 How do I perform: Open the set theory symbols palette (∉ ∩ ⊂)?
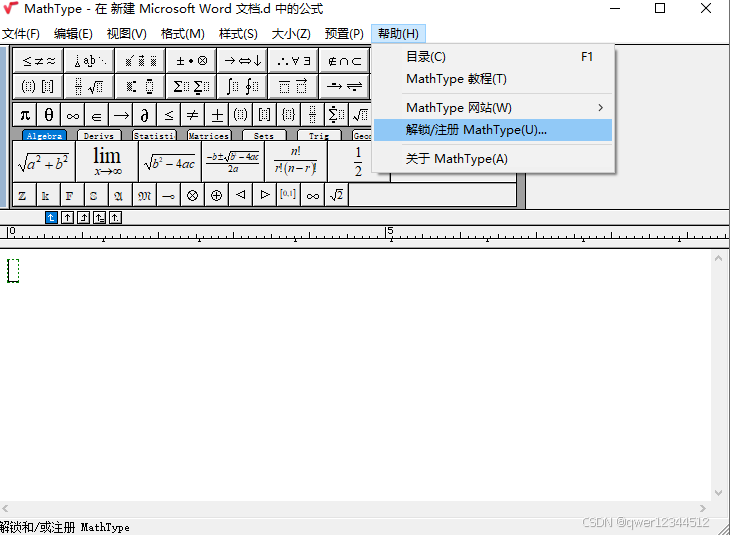(x=344, y=61)
